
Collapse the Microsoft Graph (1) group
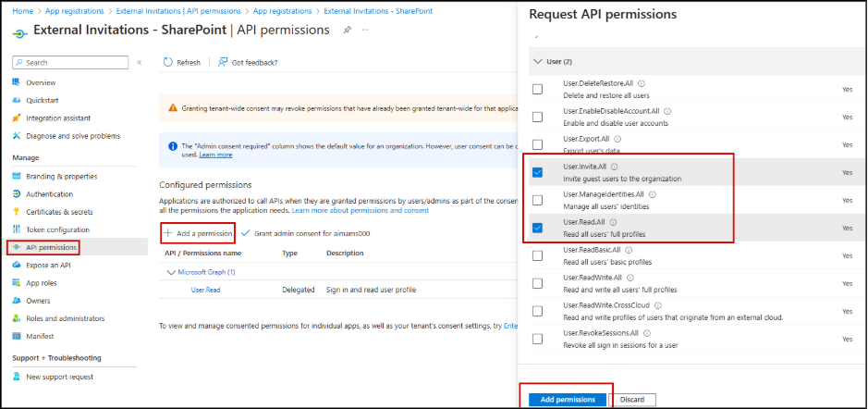point(170,272)
